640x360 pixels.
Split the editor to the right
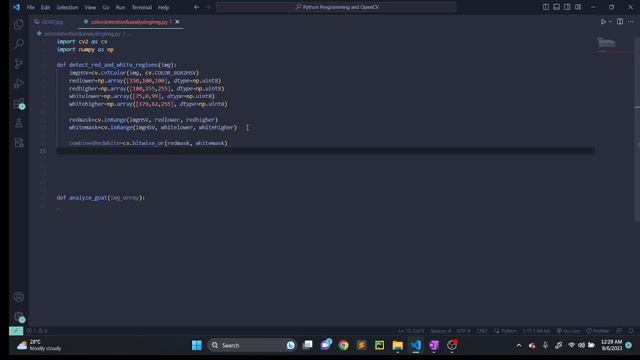pos(620,22)
